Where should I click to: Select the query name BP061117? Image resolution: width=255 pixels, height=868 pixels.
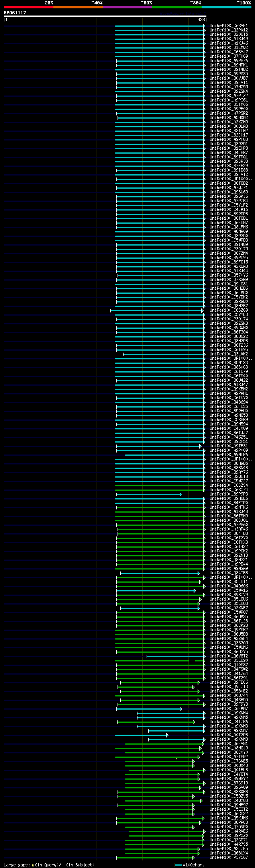15,13
